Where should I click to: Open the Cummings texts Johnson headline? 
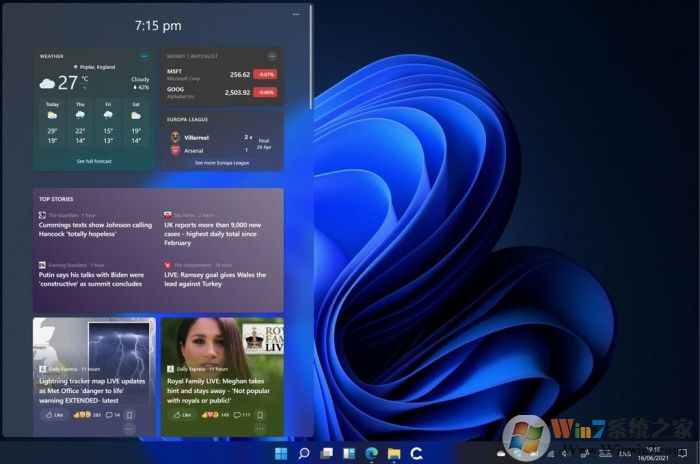click(x=95, y=229)
